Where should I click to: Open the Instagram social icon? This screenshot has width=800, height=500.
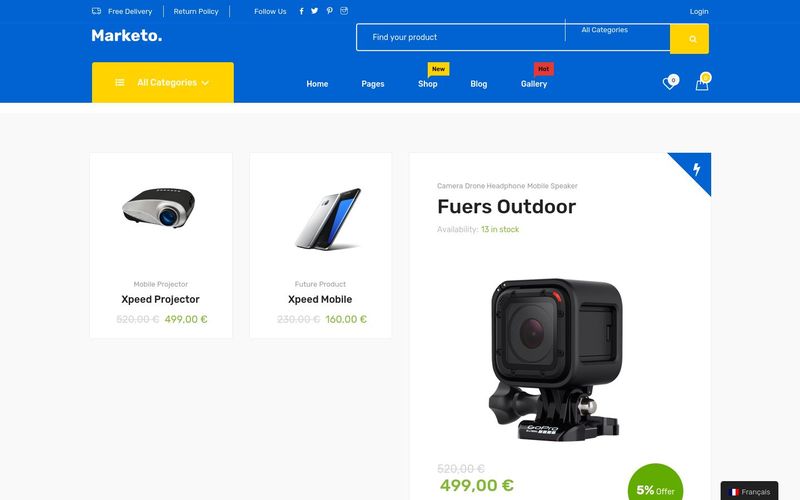point(344,11)
